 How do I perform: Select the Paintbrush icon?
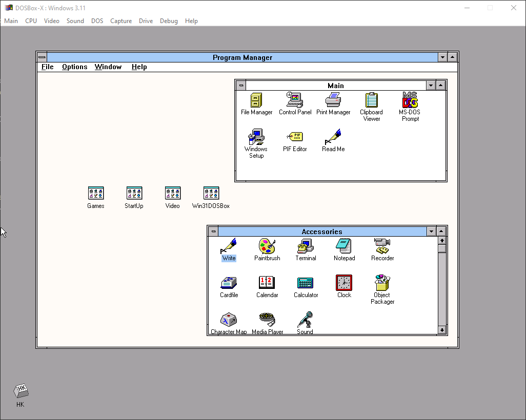point(267,246)
